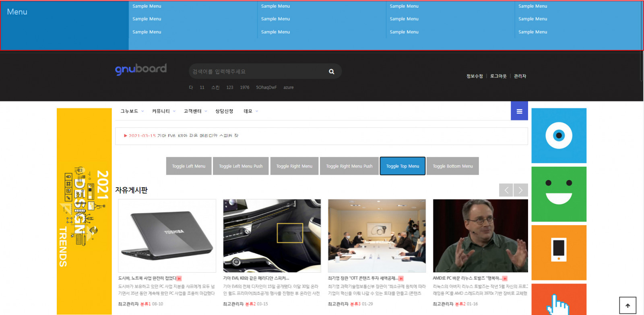Click the blue eye icon tile
This screenshot has width=644, height=315.
coord(559,135)
